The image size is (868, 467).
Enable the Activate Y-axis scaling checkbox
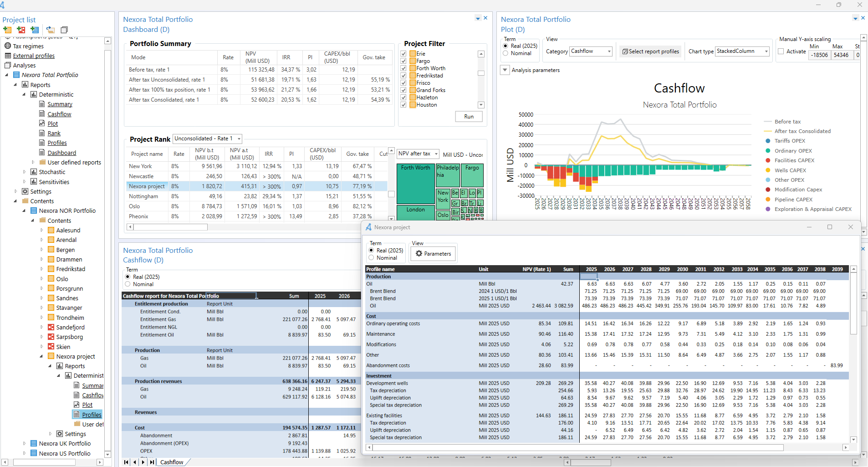point(781,51)
